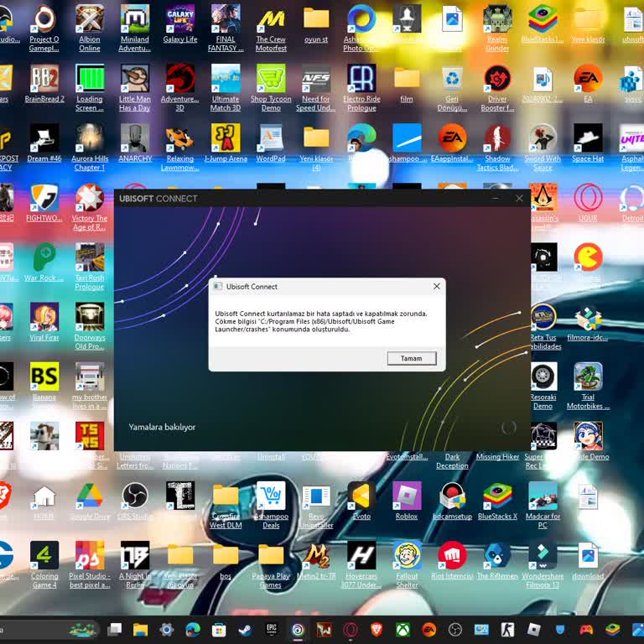Screen dimensions: 644x644
Task: Launch Fallout Shelter shortcut
Action: [x=407, y=564]
